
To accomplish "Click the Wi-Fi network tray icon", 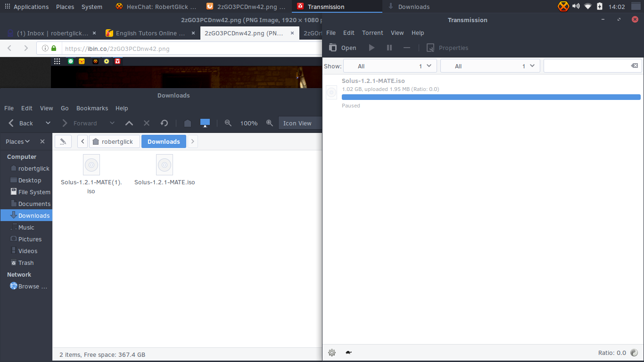I will click(x=588, y=7).
